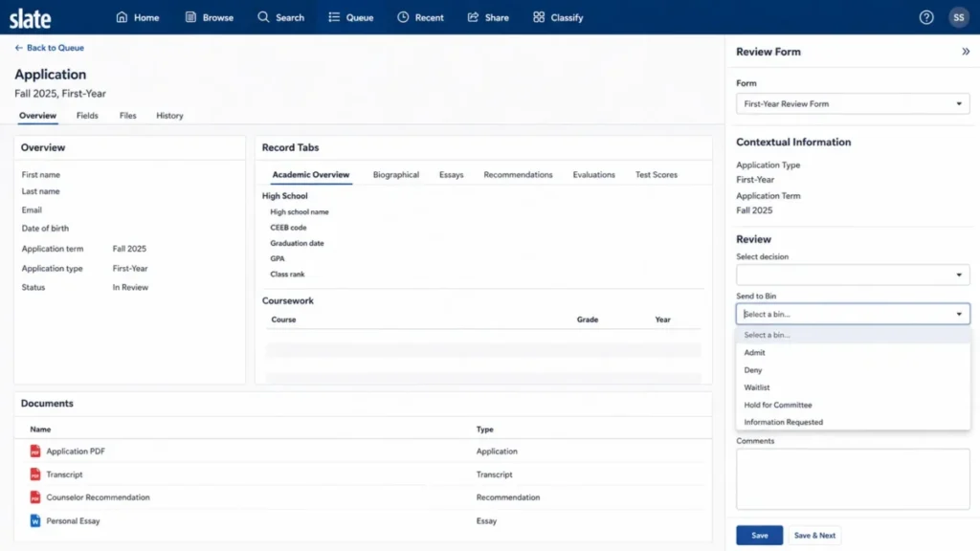This screenshot has height=551, width=980.
Task: Click the 'Fall 2025' application term value in Overview
Action: [129, 249]
